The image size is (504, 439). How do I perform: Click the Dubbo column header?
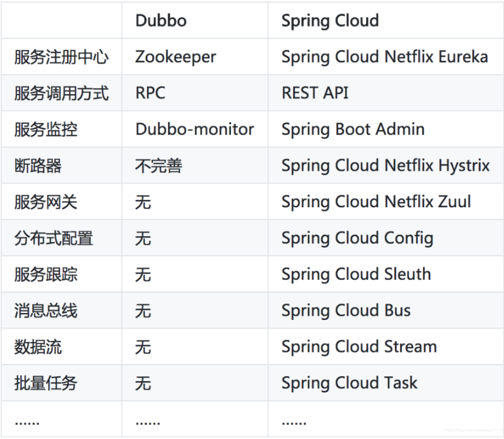(161, 21)
